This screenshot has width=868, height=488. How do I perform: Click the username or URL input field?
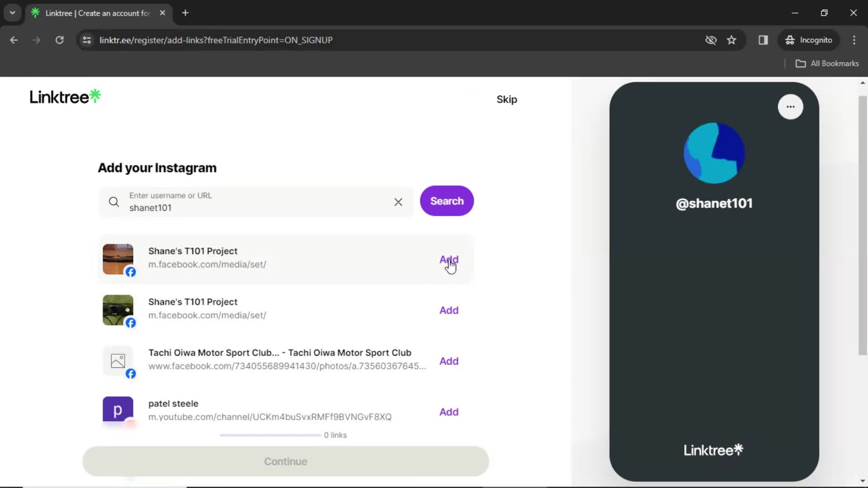click(256, 202)
